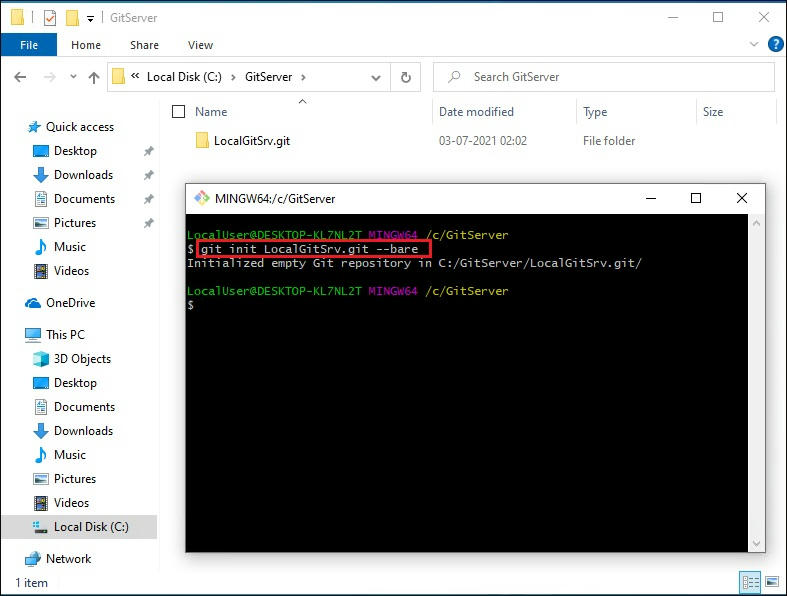Select Network in navigation pane
This screenshot has height=596, width=787.
click(x=68, y=559)
